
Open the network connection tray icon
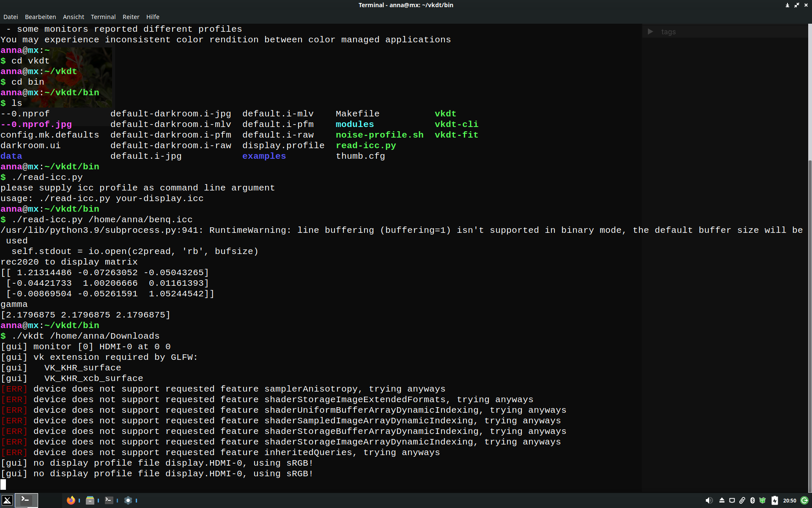pos(732,500)
